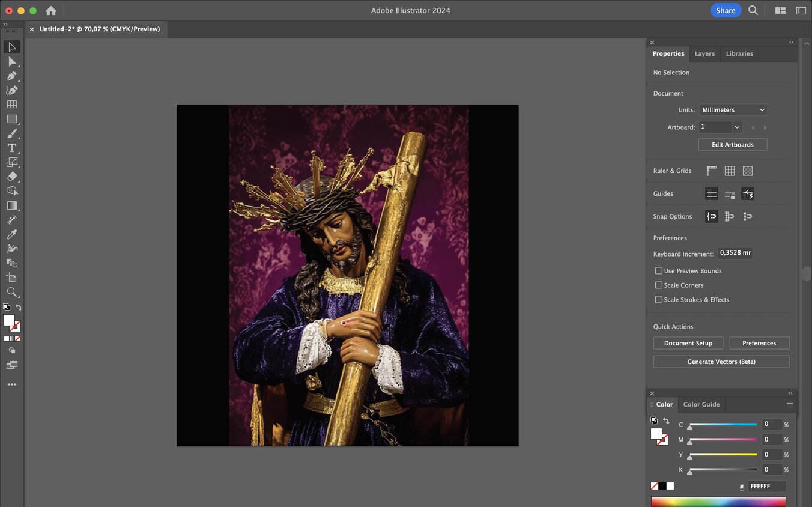This screenshot has height=507, width=812.
Task: Click the Keyboard Increment field
Action: click(735, 253)
